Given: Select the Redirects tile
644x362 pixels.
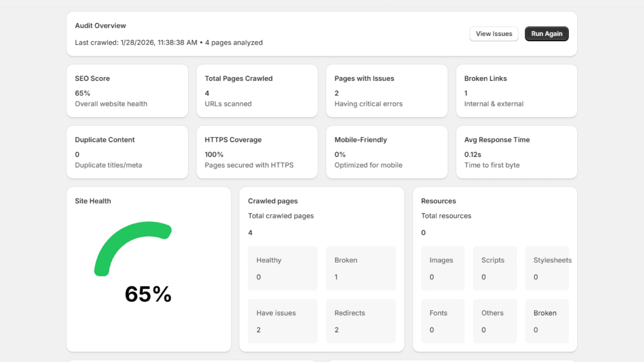Looking at the screenshot, I should click(361, 321).
